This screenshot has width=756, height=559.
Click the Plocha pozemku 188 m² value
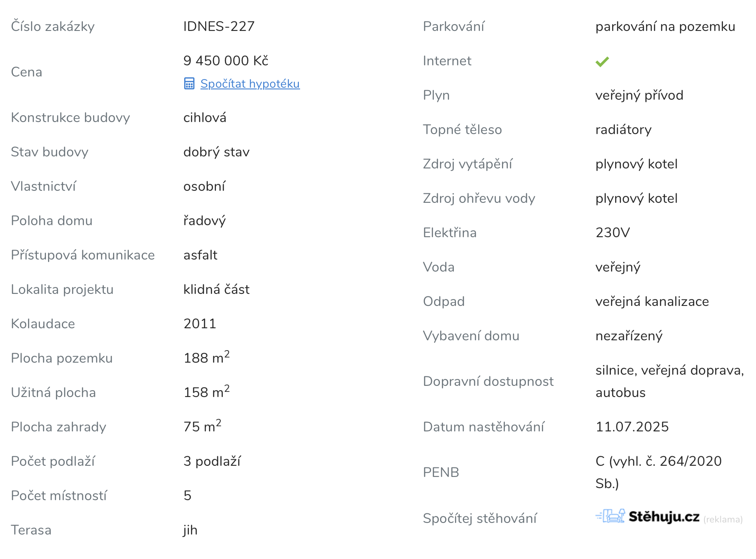pyautogui.click(x=206, y=357)
